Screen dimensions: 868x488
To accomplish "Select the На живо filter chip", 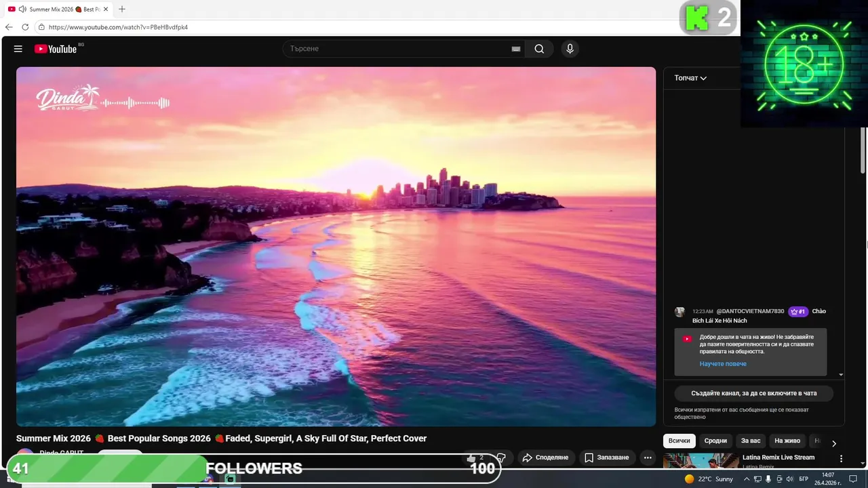I will click(x=787, y=441).
